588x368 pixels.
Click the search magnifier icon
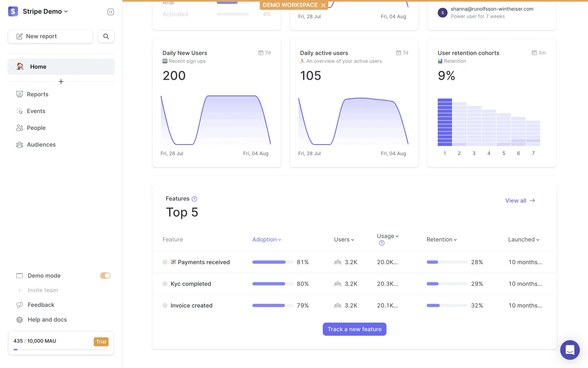[x=106, y=36]
